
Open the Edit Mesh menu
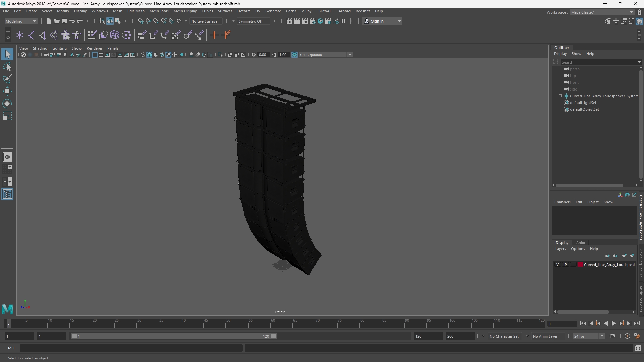[x=136, y=11]
